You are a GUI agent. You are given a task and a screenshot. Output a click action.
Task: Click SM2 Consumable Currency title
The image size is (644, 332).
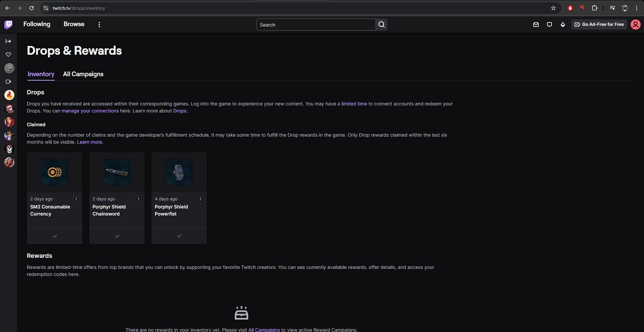(x=50, y=210)
